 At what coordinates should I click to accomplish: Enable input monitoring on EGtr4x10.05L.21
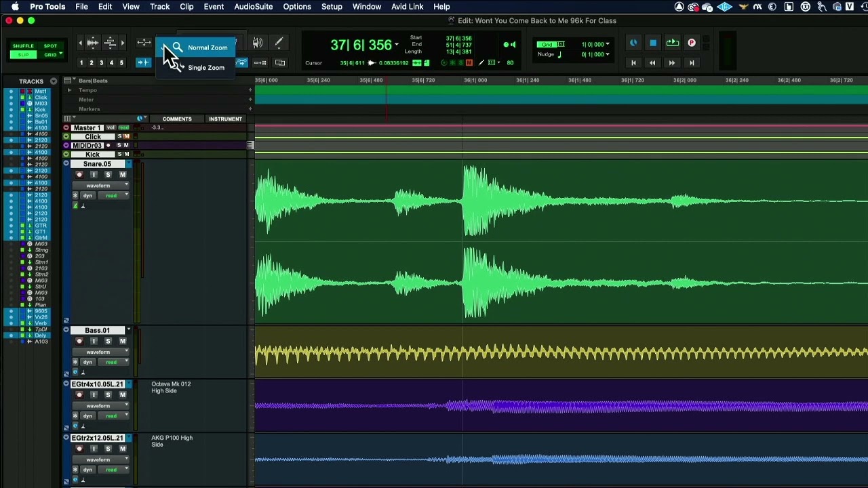pos(94,395)
